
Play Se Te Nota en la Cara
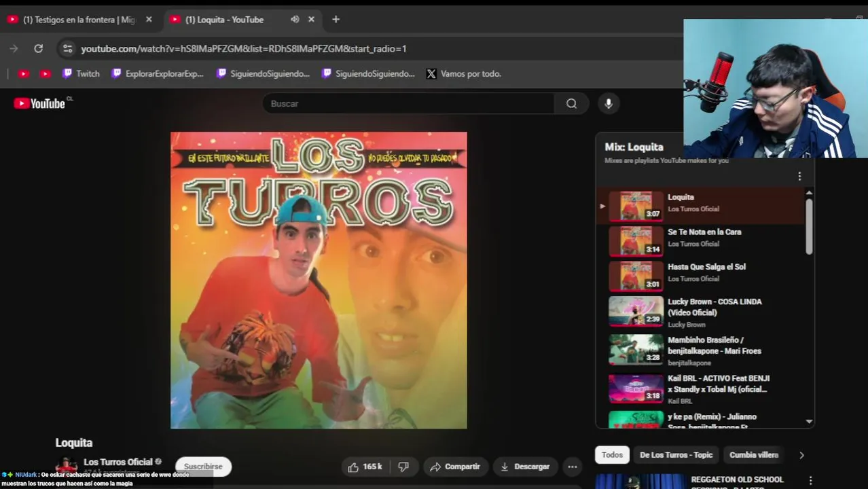[700, 240]
